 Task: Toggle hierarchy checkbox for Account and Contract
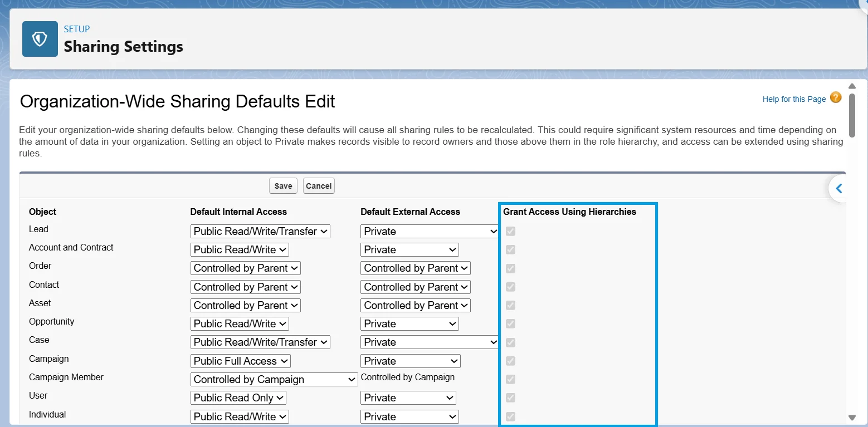(x=510, y=249)
